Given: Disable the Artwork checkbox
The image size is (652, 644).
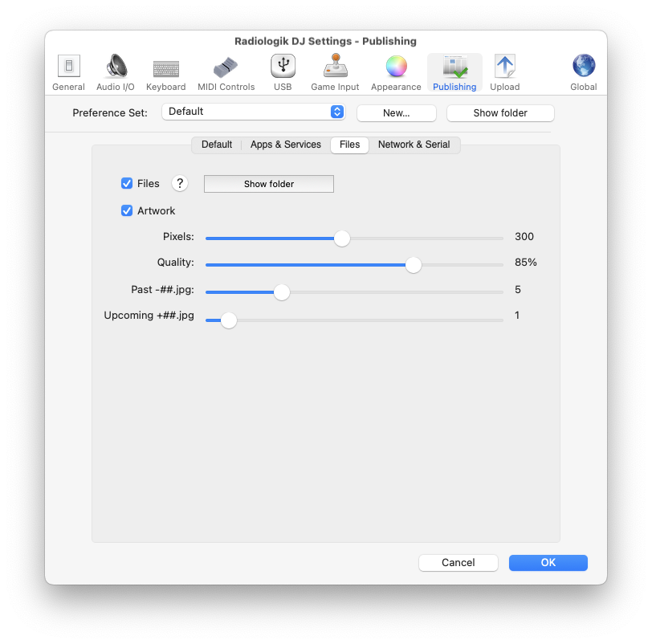Looking at the screenshot, I should pyautogui.click(x=126, y=210).
